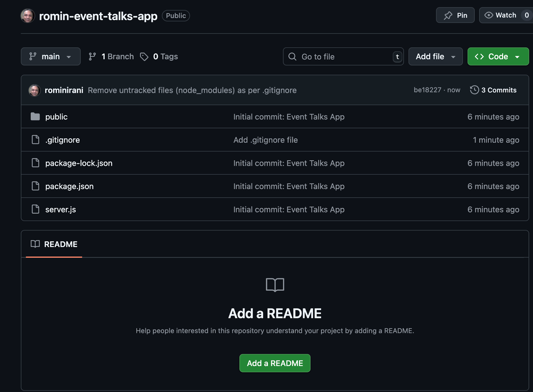This screenshot has width=533, height=392.
Task: View the 3 Commits history link
Action: pyautogui.click(x=498, y=90)
